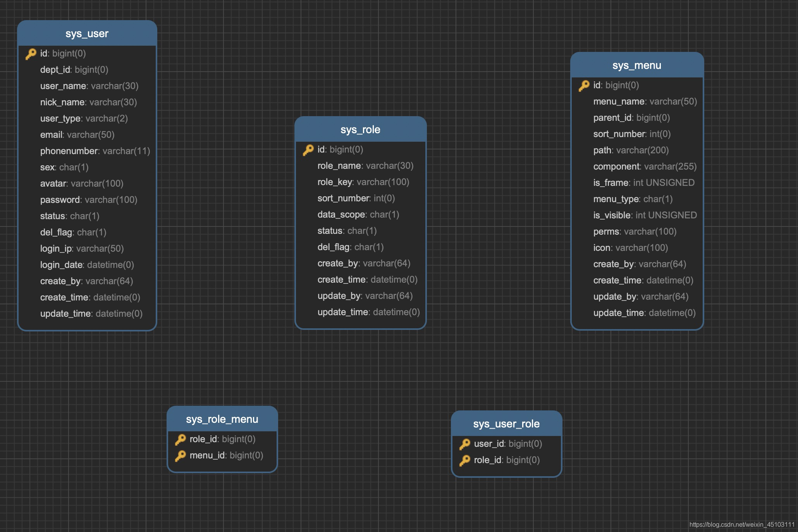Click the key icon beside sys_menu id
The image size is (798, 532).
(x=584, y=86)
